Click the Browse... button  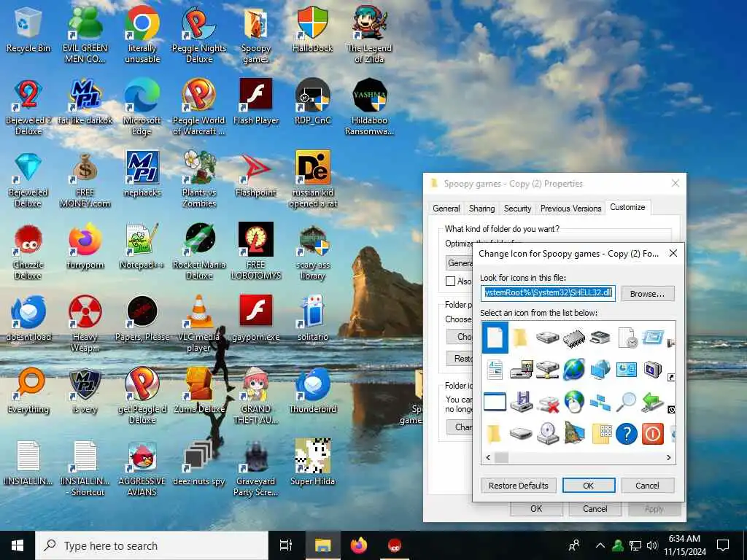648,294
